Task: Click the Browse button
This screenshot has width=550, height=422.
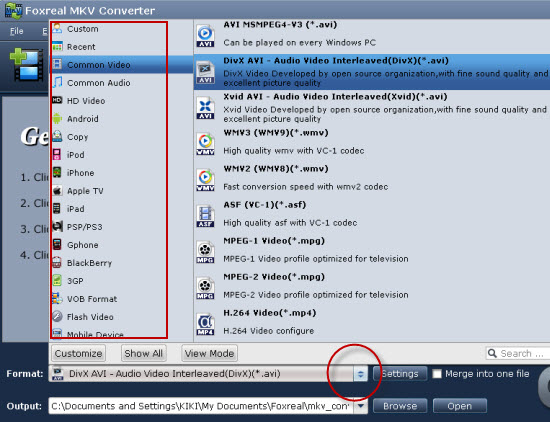Action: [x=400, y=406]
